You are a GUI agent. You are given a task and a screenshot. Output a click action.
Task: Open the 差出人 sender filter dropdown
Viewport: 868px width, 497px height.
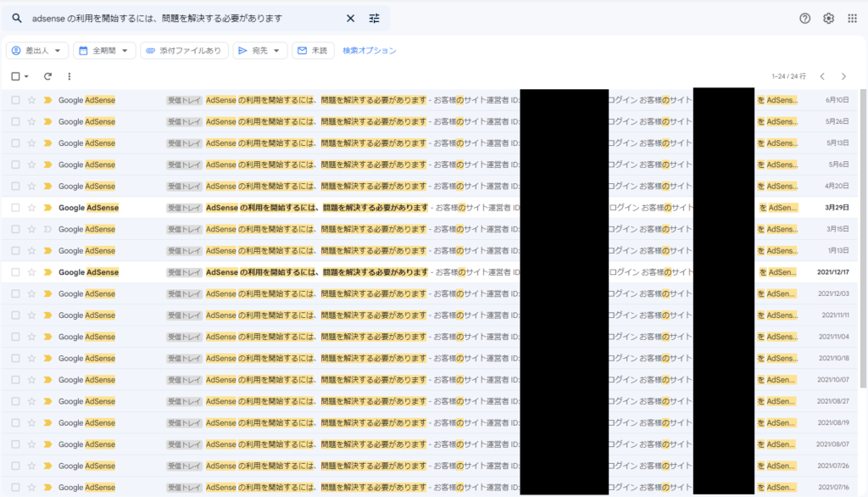tap(37, 50)
